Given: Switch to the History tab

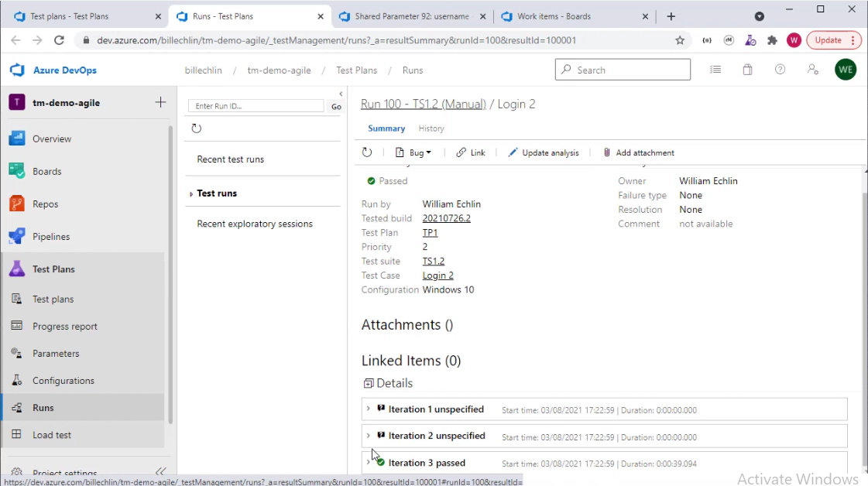Looking at the screenshot, I should click(x=431, y=128).
